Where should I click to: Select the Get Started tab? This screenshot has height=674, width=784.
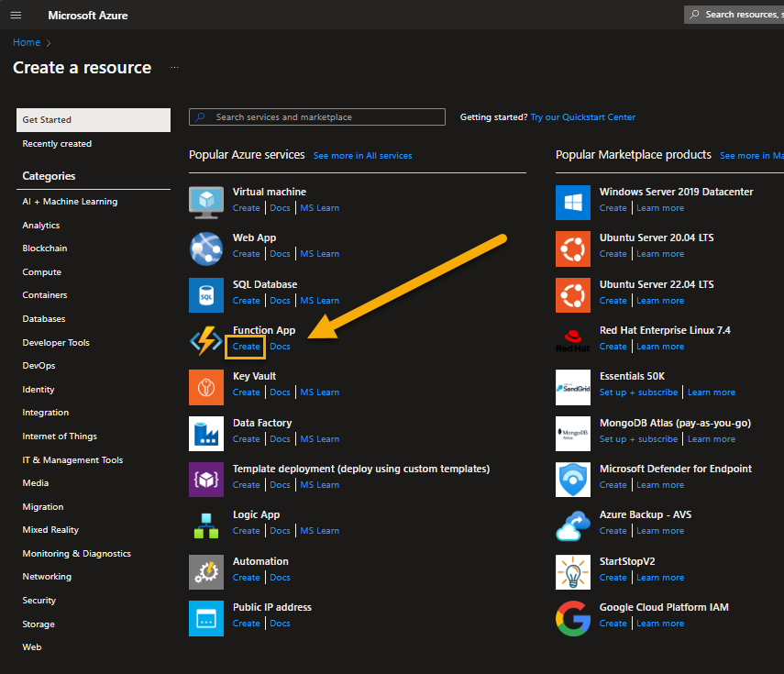pyautogui.click(x=94, y=120)
